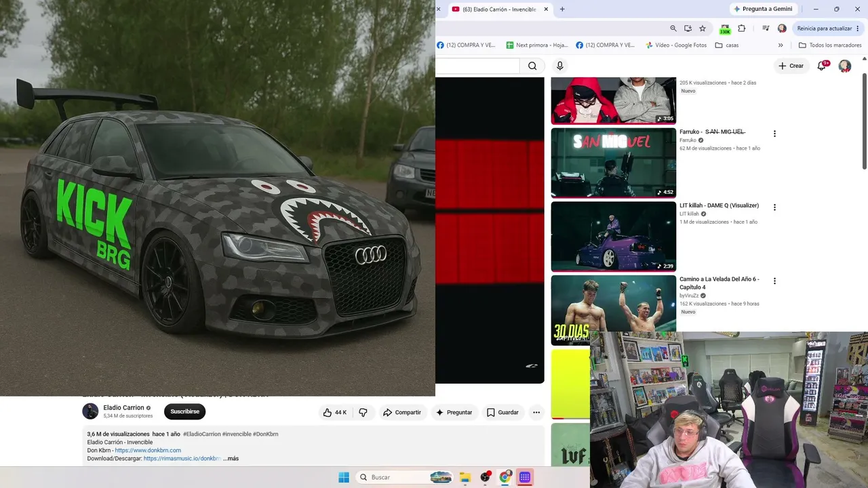Screen dimensions: 868x488
Task: Open the Chrome extensions puzzle icon
Action: [x=741, y=28]
